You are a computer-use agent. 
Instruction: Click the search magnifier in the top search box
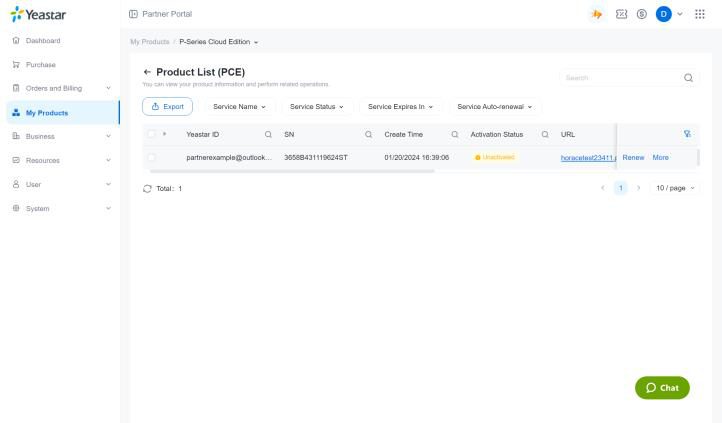pos(688,78)
